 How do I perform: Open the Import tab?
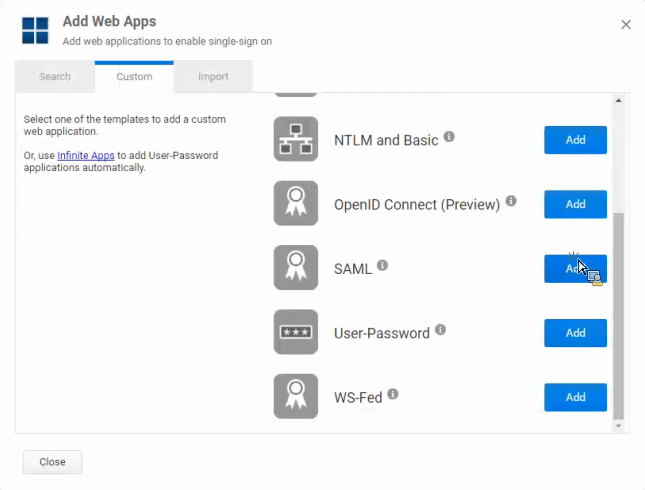(213, 77)
